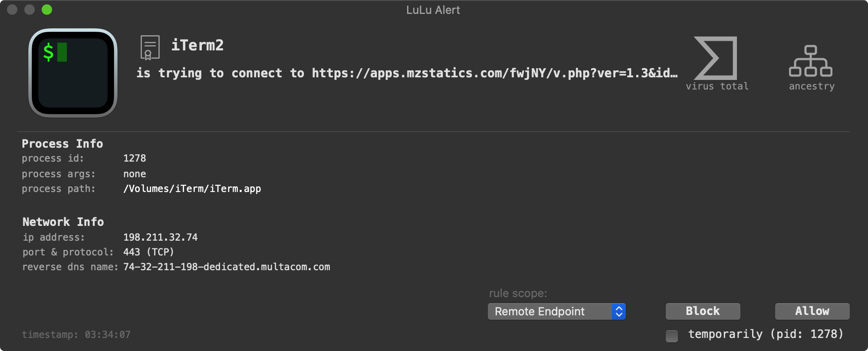
Task: Click the port 443 (TCP) value
Action: point(148,252)
